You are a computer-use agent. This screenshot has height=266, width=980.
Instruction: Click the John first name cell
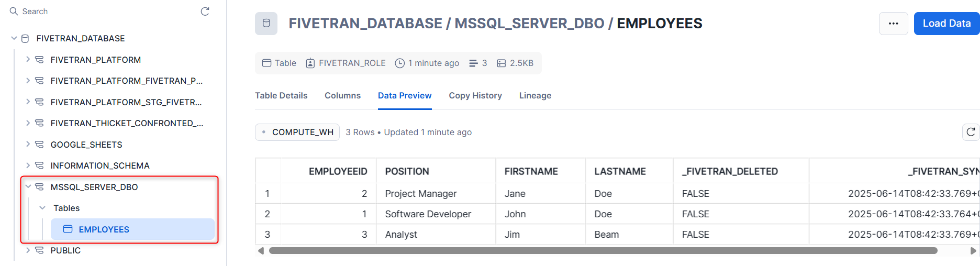541,214
